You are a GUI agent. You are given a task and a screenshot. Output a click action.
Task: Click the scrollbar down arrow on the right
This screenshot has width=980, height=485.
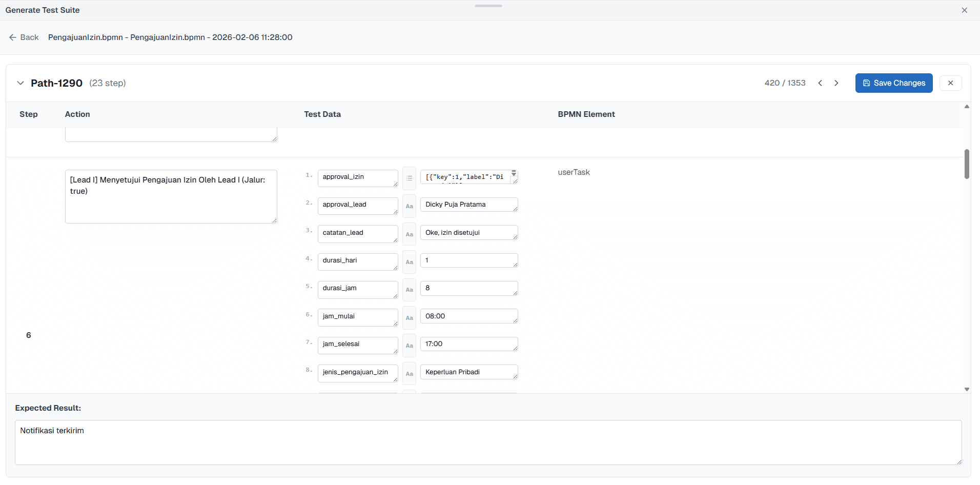click(967, 389)
